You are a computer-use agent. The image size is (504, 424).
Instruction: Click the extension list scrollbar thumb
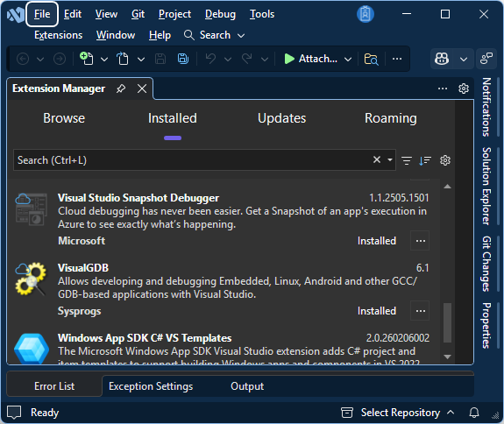447,322
